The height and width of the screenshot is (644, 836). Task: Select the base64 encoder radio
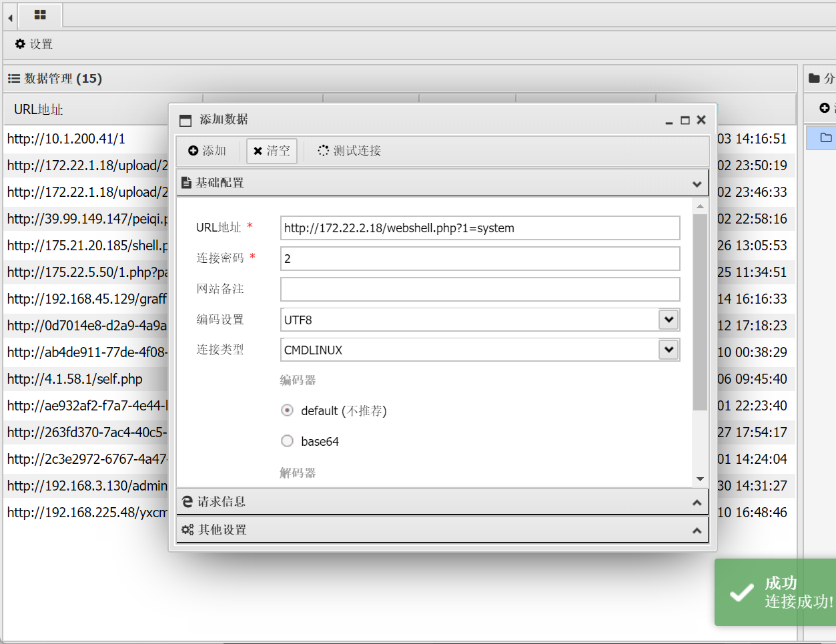coord(287,441)
